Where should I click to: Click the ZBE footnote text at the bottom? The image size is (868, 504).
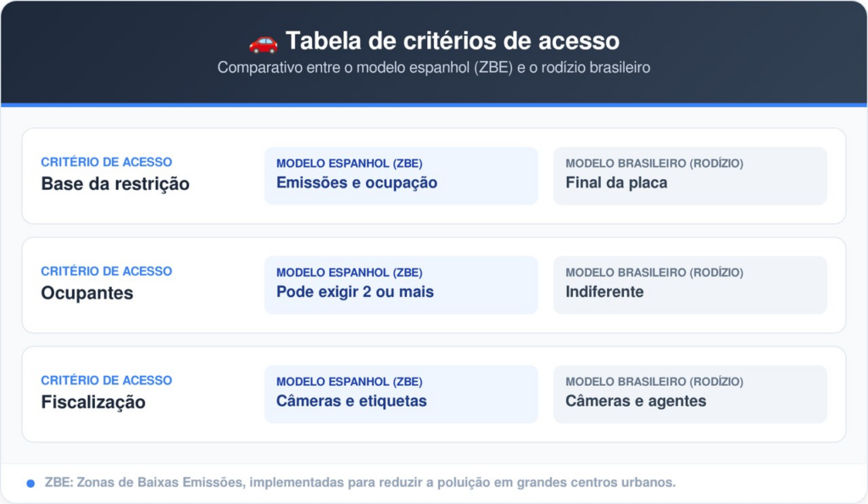[359, 483]
